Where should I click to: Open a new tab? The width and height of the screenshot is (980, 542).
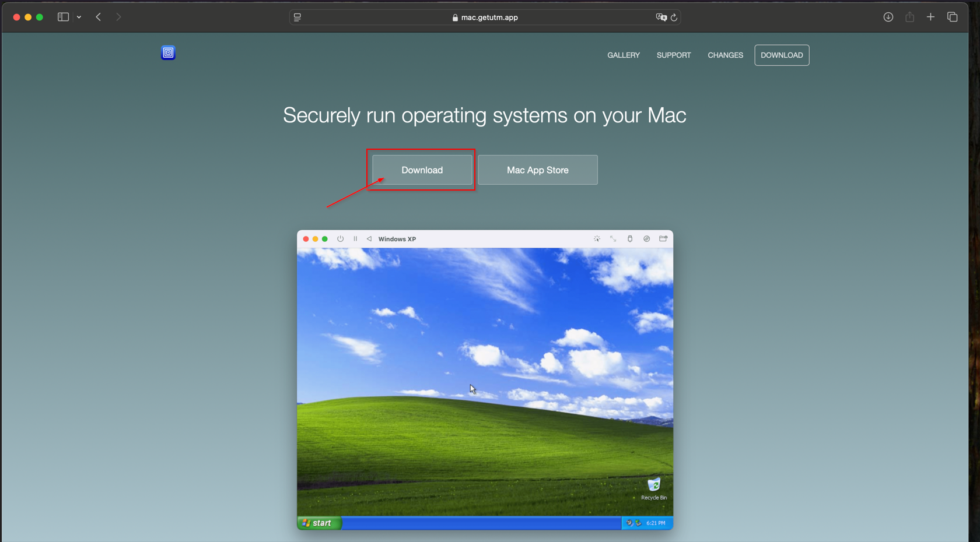click(930, 17)
